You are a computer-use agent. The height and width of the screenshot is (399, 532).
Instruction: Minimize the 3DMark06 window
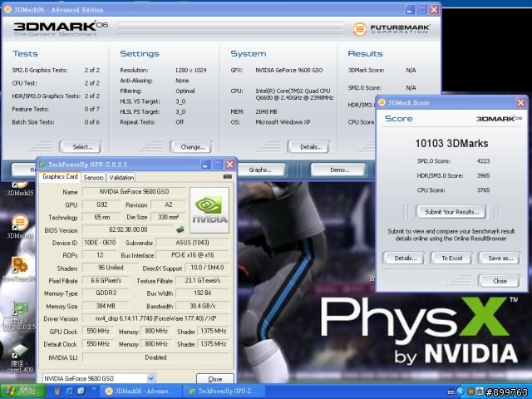410,9
